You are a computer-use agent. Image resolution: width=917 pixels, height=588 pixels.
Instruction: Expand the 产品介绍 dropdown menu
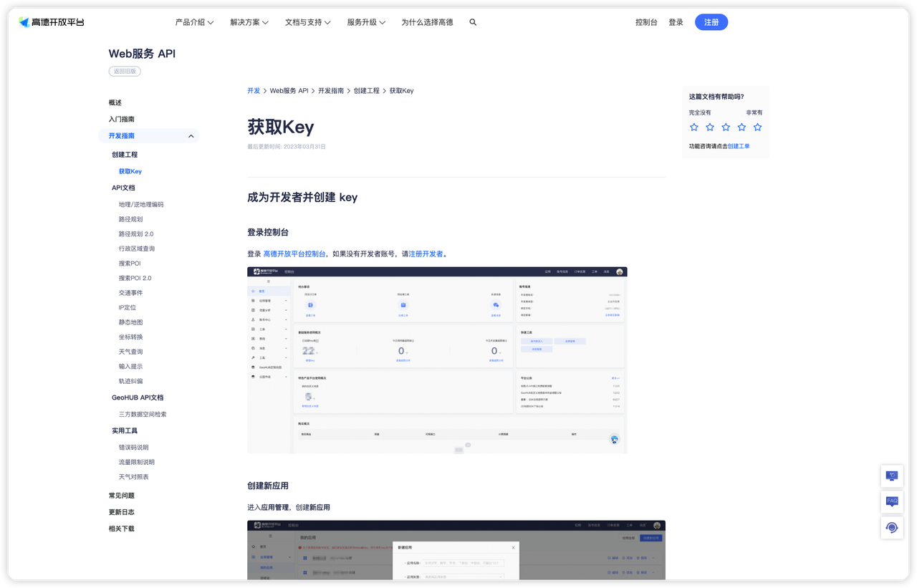tap(194, 22)
